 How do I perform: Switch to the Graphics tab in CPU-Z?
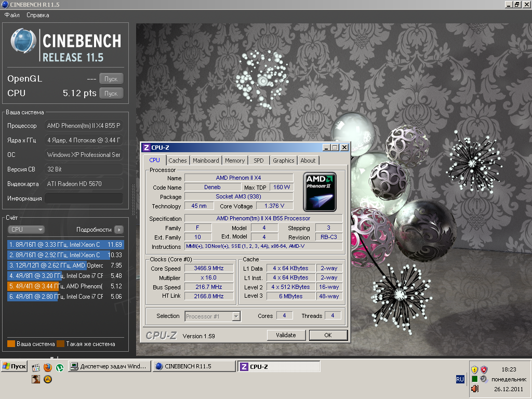coord(284,161)
